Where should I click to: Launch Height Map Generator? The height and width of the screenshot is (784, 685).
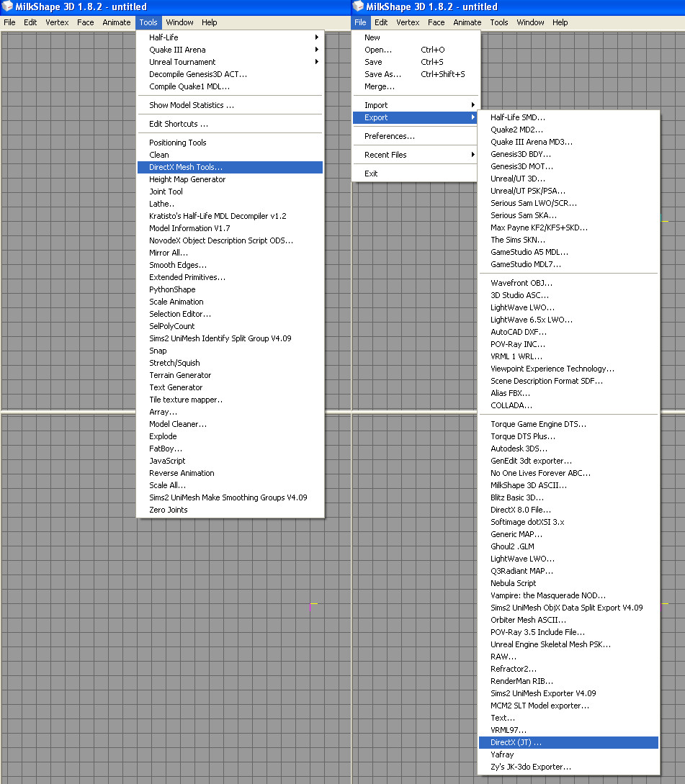click(230, 179)
